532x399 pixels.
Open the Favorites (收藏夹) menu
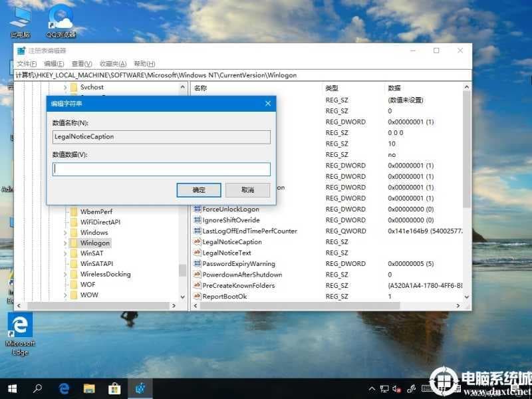point(113,64)
